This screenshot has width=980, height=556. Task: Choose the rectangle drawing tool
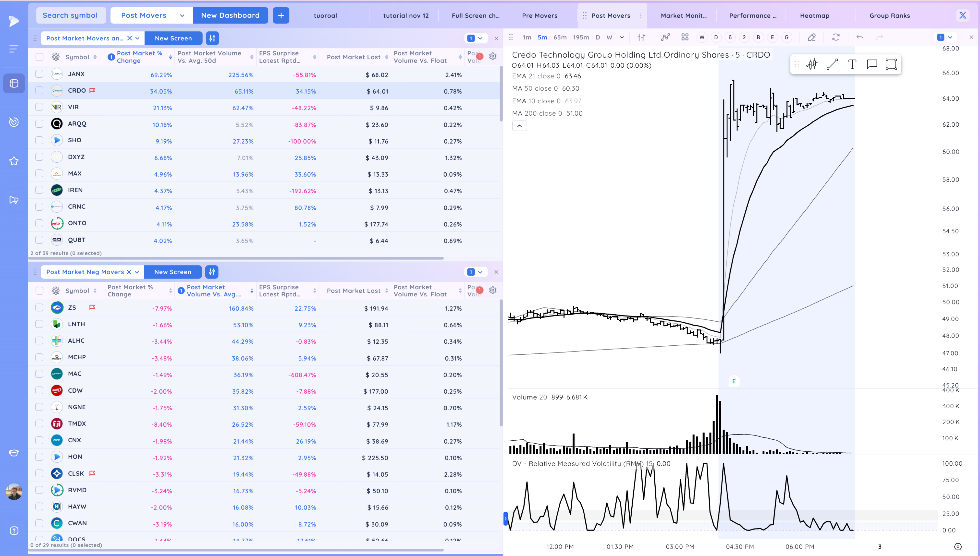[891, 64]
